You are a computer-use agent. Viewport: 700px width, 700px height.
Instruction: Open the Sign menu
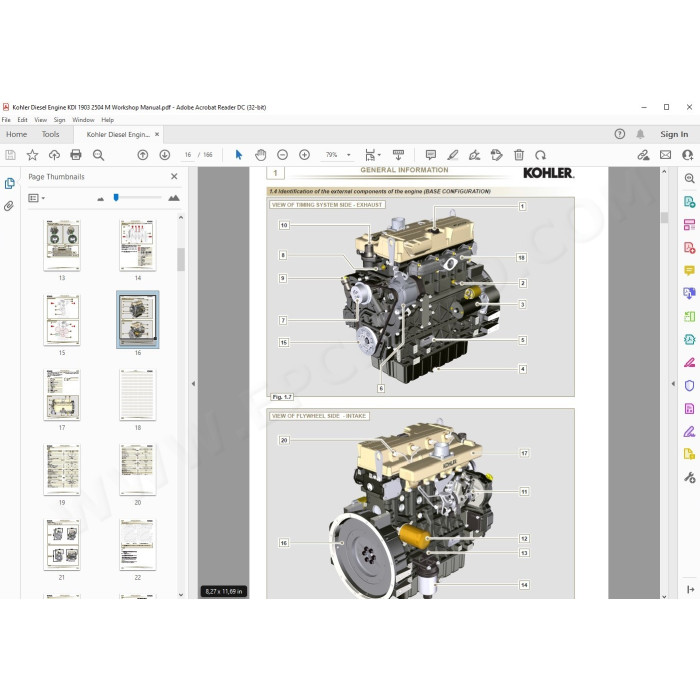(x=59, y=120)
